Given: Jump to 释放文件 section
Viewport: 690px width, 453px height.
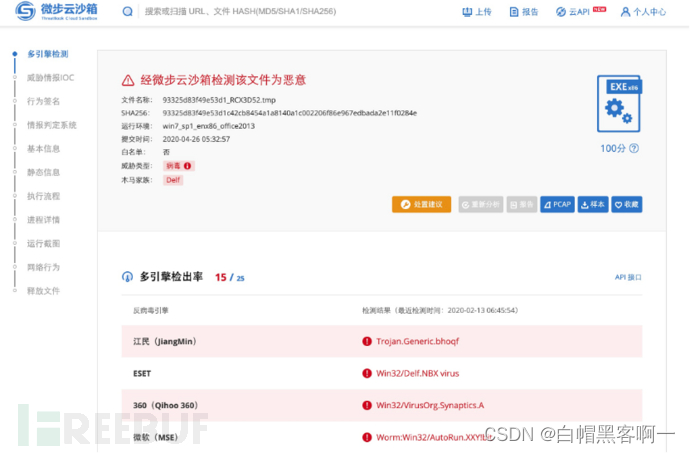Looking at the screenshot, I should click(44, 291).
